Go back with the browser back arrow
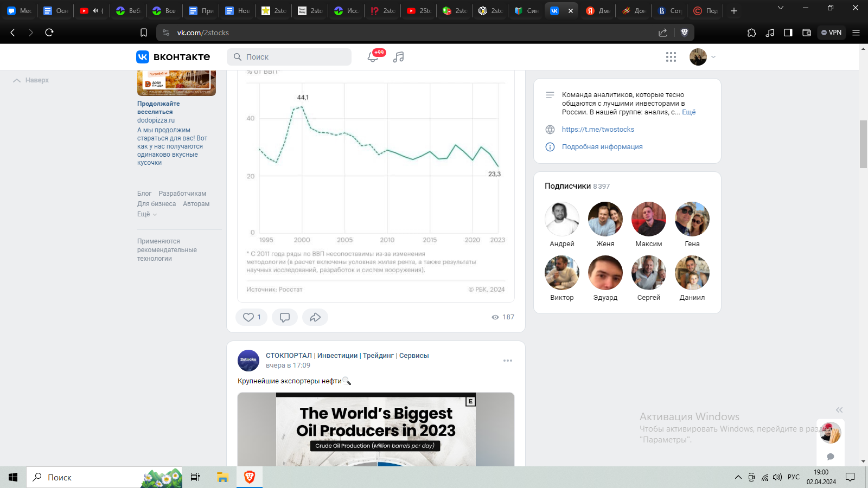Screen dimensions: 868x488 [12, 33]
